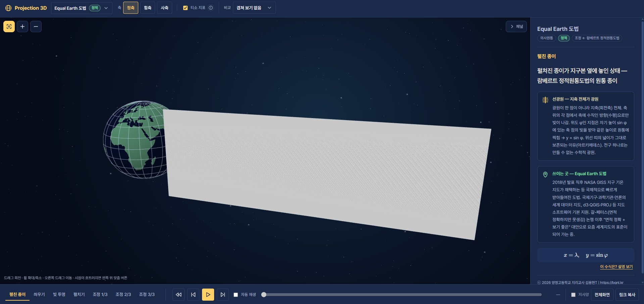Enable the 자동 재생 checkbox
Screen dimensions: 644x304
(x=236, y=295)
